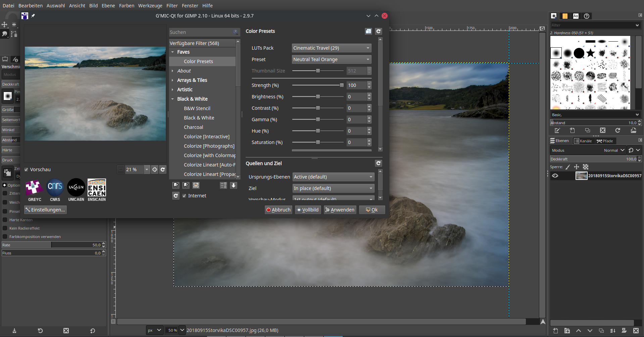
Task: Expand the Arrays & Tiles category
Action: click(172, 80)
